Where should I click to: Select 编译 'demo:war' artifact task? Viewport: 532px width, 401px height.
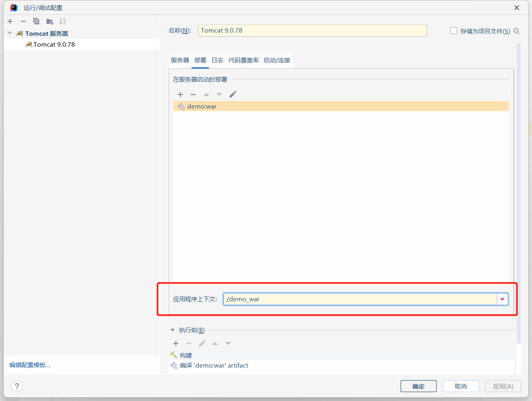[x=341, y=365]
